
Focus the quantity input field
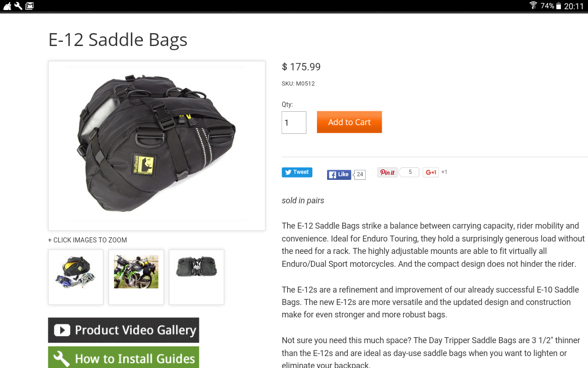click(294, 122)
